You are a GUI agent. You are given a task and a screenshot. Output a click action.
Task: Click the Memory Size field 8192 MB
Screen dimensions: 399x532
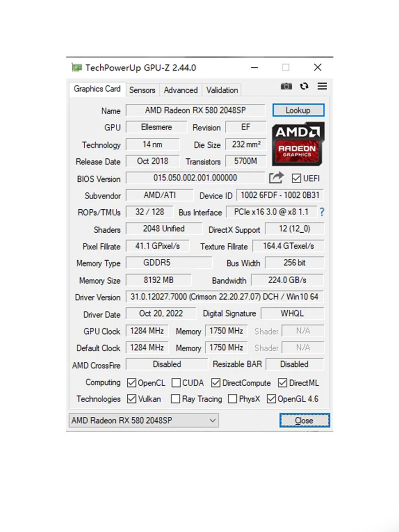(159, 280)
